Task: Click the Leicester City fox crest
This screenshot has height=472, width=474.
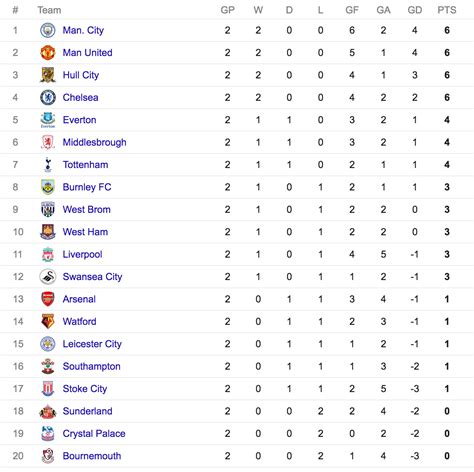Action: (48, 344)
